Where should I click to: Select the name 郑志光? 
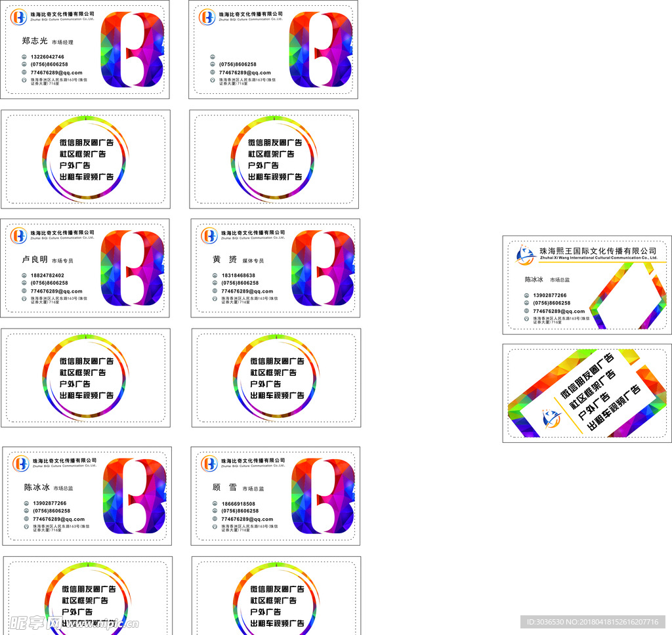[35, 41]
